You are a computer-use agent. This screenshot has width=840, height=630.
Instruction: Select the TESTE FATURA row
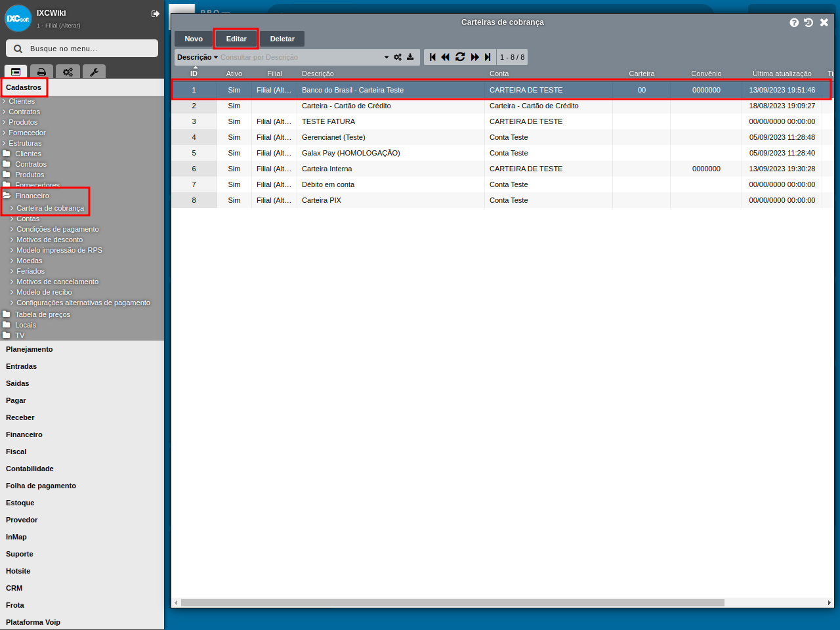coord(501,121)
